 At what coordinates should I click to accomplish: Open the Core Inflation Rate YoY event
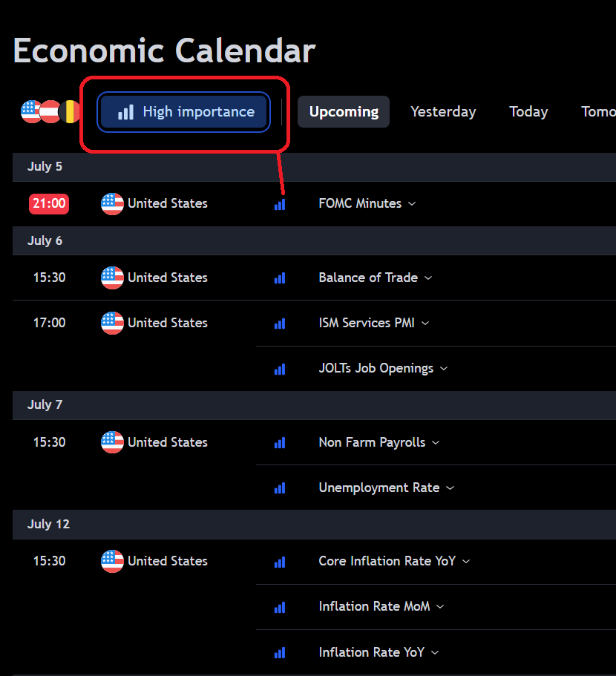pyautogui.click(x=387, y=561)
